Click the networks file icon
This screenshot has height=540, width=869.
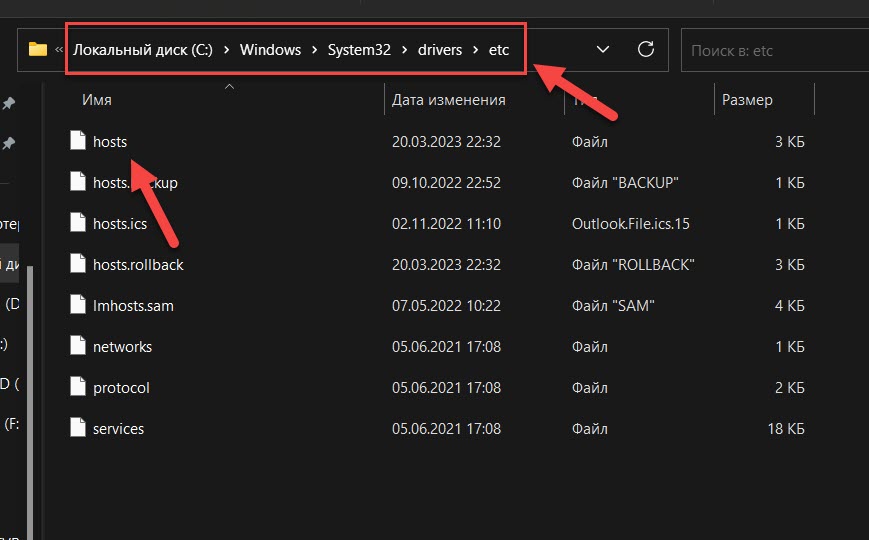[x=78, y=345]
